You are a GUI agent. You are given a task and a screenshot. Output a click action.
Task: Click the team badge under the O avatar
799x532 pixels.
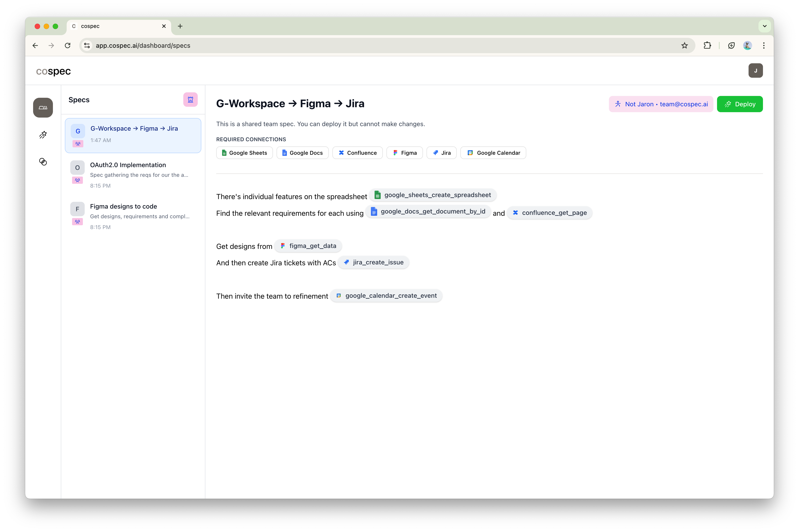77,180
